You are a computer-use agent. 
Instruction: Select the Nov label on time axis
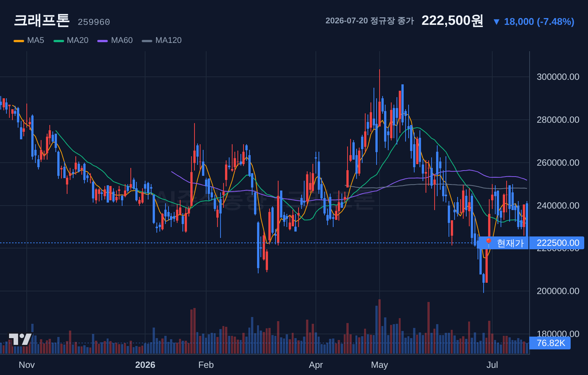[27, 365]
